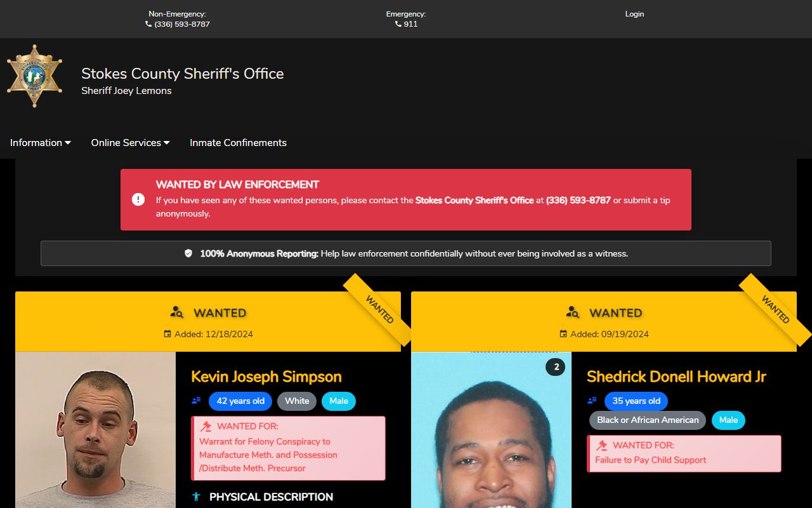The image size is (812, 508).
Task: Click the phone icon beside the non-emergency number
Action: (148, 24)
